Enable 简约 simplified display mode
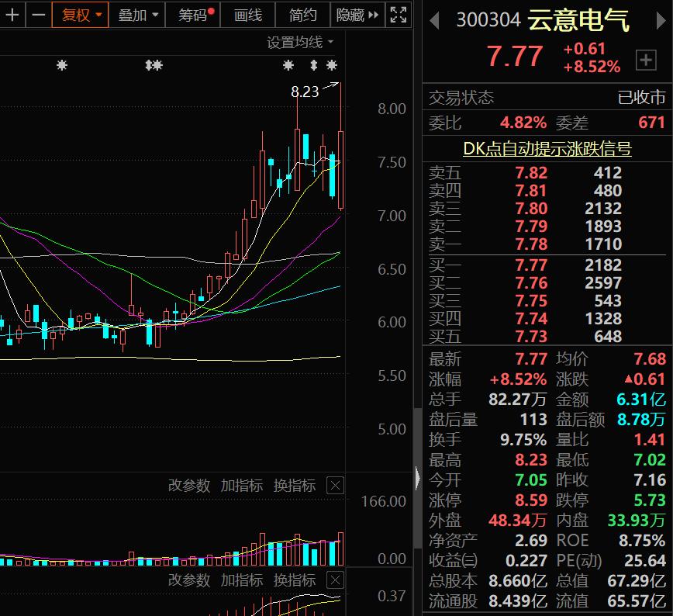 pos(302,15)
